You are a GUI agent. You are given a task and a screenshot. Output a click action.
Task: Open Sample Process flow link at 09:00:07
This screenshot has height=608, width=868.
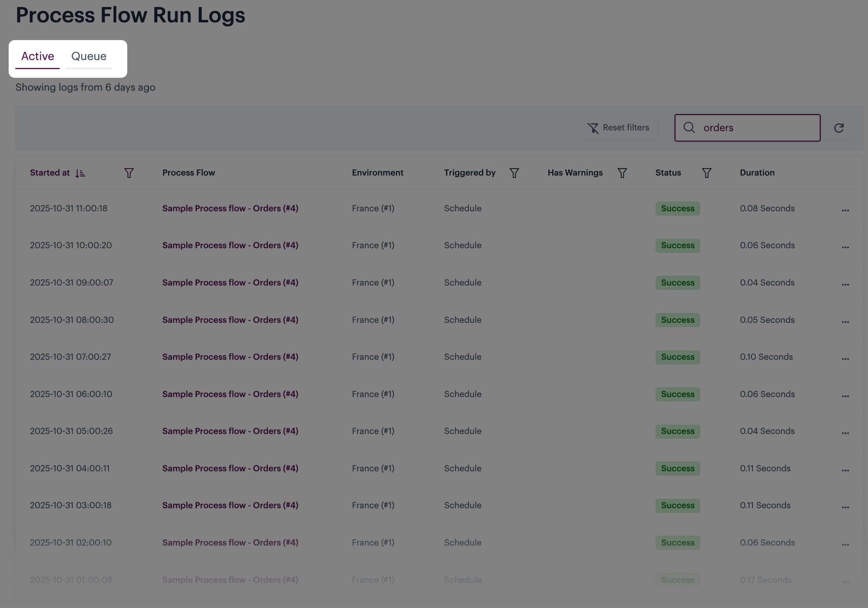[230, 282]
